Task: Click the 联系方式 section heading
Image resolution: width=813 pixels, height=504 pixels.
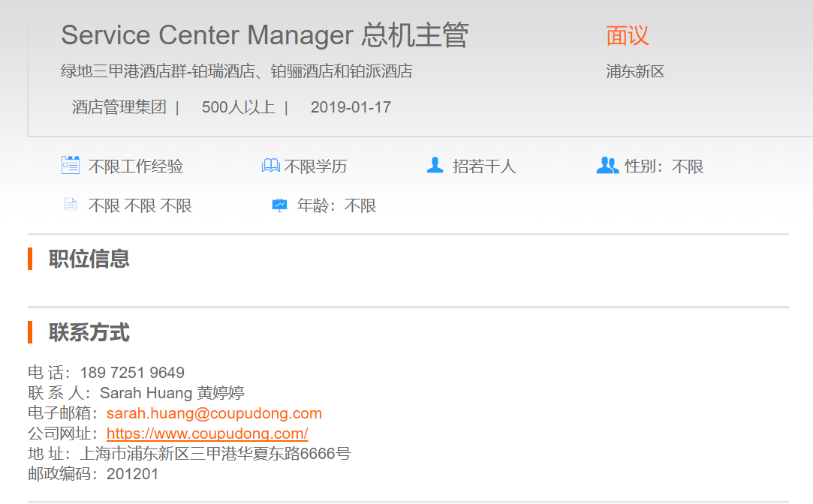Action: click(89, 332)
